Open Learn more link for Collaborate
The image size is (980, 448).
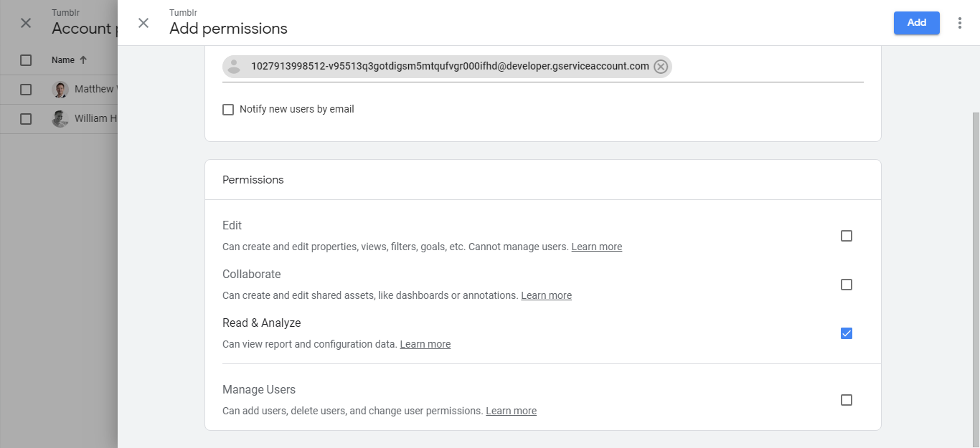point(546,295)
